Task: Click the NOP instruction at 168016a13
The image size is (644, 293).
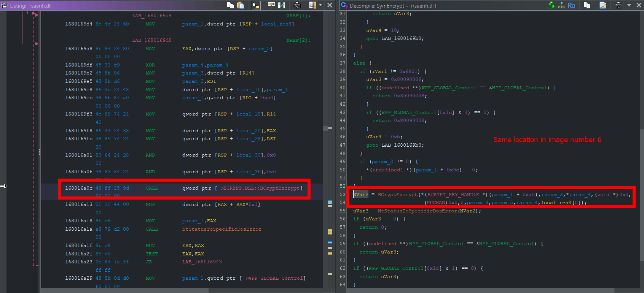Action: 150,204
